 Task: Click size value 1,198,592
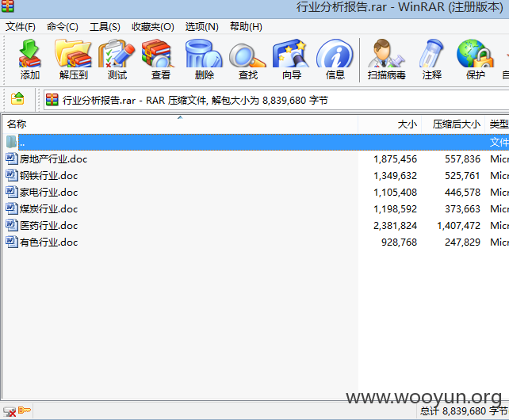click(395, 208)
